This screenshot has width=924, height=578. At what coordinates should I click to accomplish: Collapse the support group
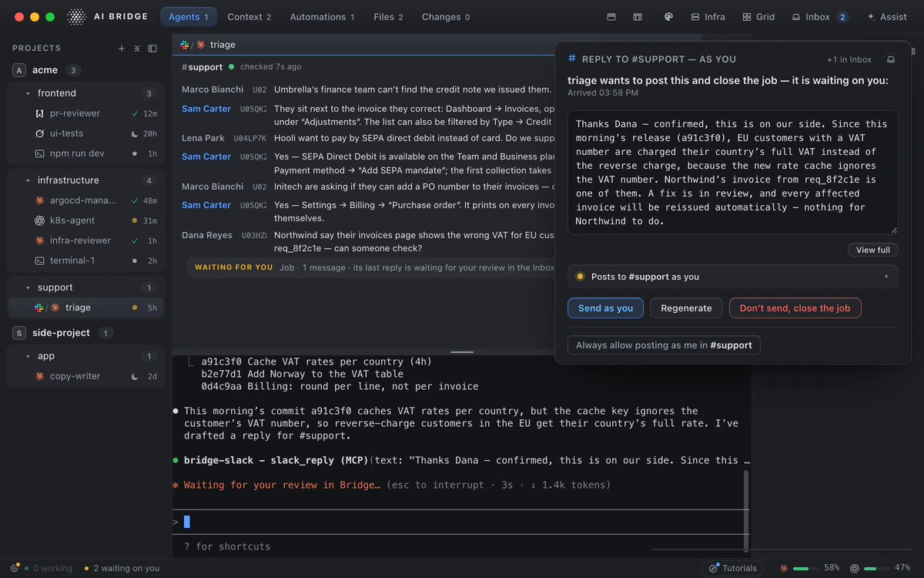tap(28, 287)
